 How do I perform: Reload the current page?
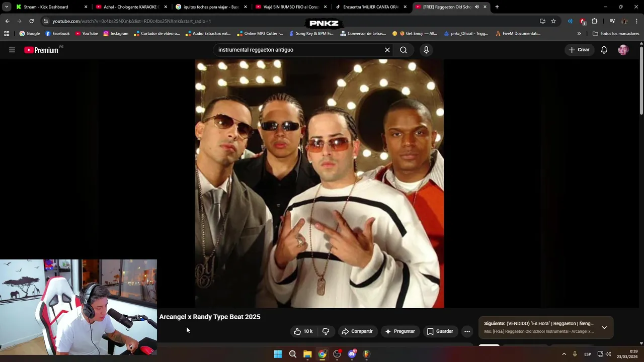(31, 21)
